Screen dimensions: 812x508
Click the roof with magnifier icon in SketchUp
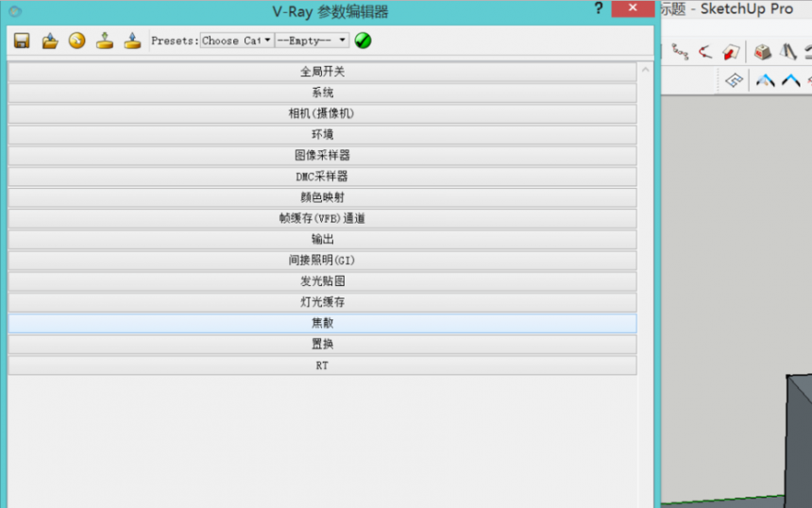[x=765, y=80]
